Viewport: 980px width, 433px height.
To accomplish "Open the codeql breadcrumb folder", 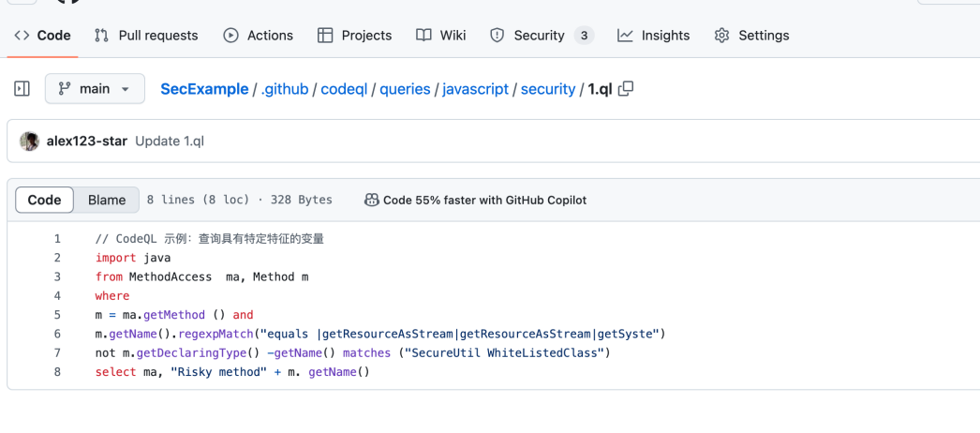I will click(x=343, y=89).
